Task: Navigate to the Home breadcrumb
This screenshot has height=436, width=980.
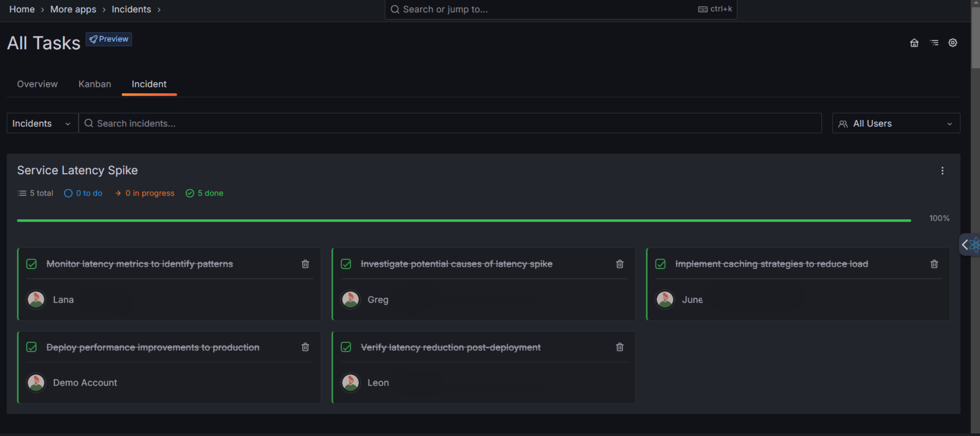Action: pyautogui.click(x=22, y=9)
